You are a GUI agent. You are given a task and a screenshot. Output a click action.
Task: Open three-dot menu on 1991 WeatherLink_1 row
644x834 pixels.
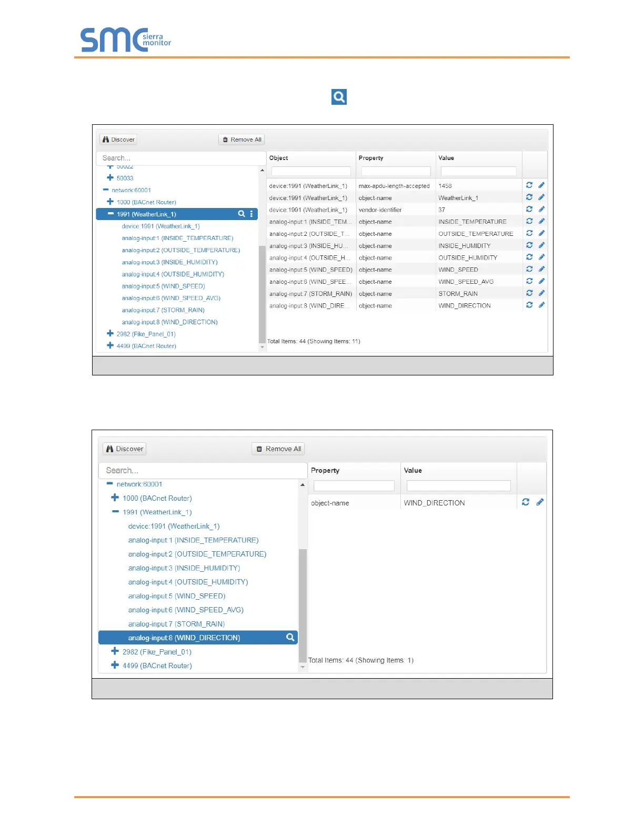click(x=251, y=214)
